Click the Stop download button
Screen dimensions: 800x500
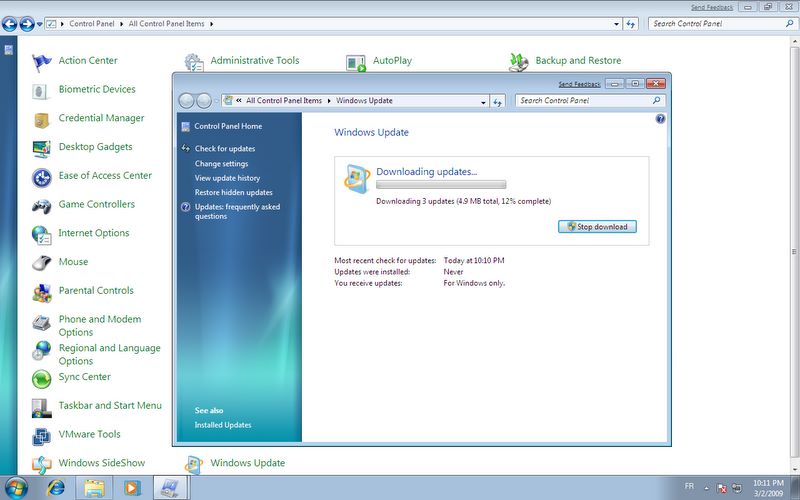pos(597,227)
